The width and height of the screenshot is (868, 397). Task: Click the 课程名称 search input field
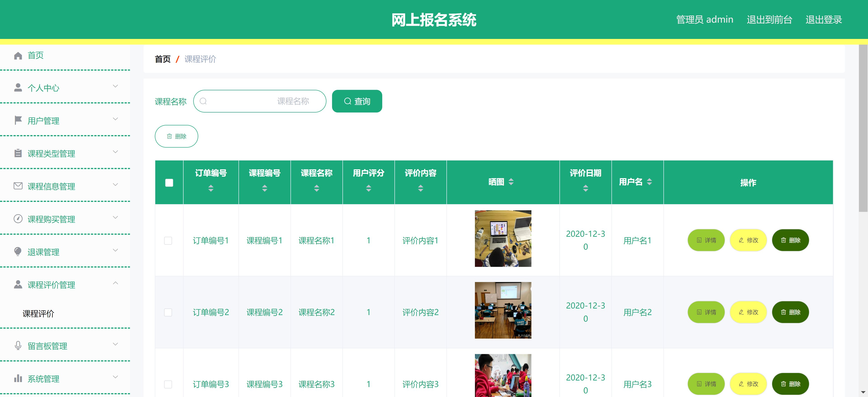[x=259, y=101]
